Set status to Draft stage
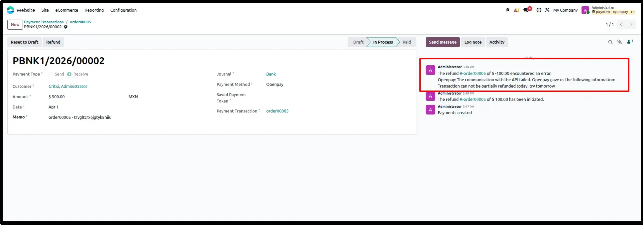 358,42
